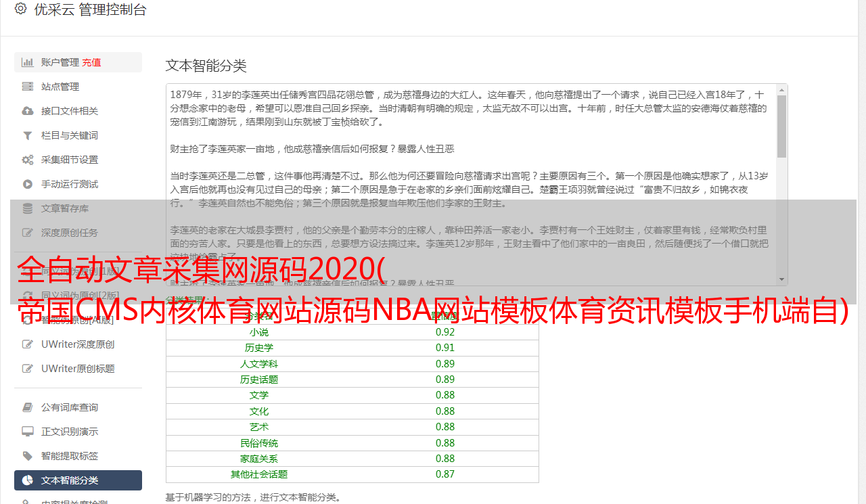The width and height of the screenshot is (866, 504).
Task: Click the tag icon beside 智能提取标签
Action: pos(28,456)
